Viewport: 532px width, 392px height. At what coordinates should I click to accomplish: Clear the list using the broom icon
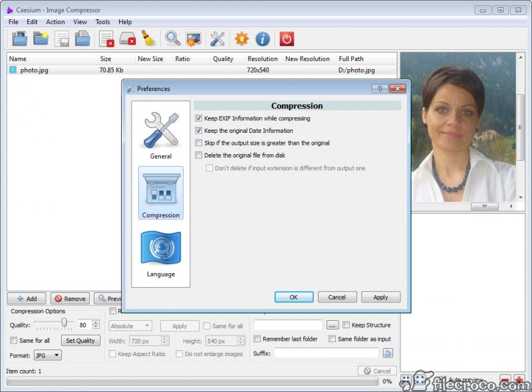point(148,39)
